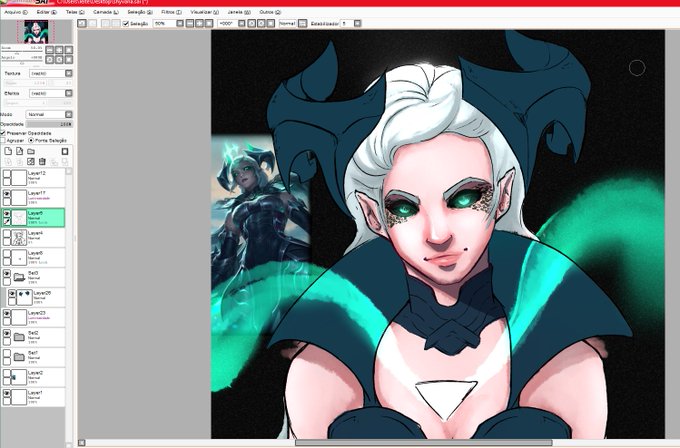Hide Layer23 with its eye icon

(x=7, y=314)
